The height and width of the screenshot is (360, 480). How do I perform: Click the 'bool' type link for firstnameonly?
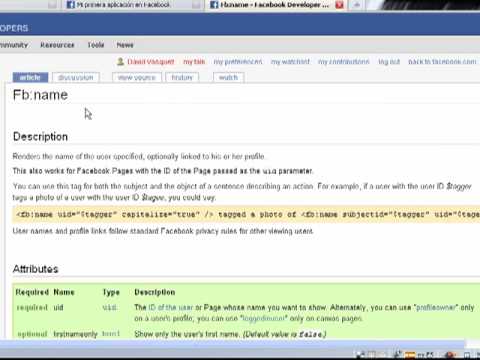click(111, 334)
